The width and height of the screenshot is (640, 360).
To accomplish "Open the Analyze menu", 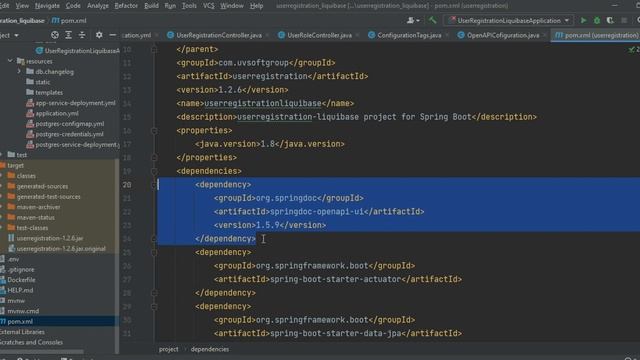I will tap(98, 6).
